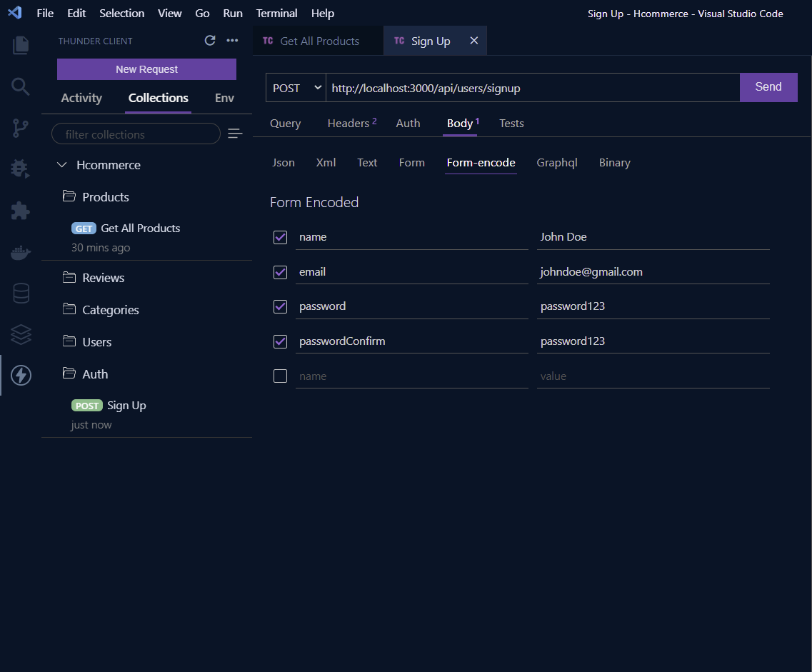Screen dimensions: 812x672
Task: Open Thunder Client from the activity bar
Action: [21, 374]
